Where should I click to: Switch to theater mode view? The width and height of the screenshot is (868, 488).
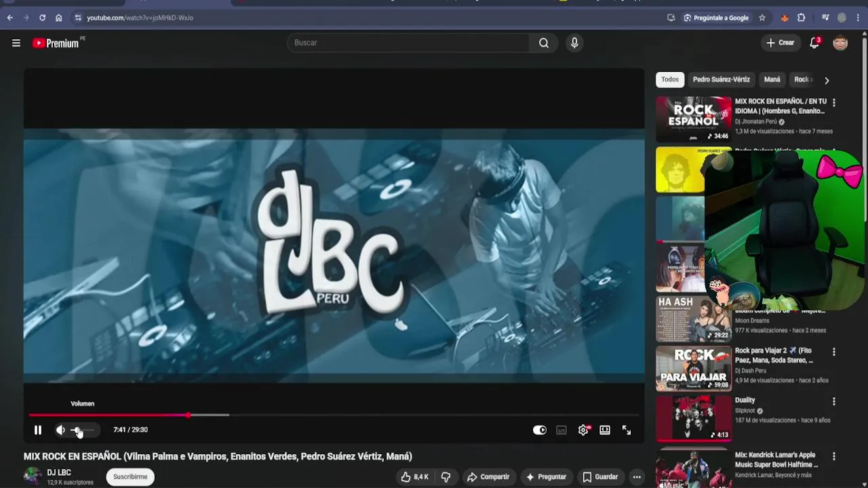point(605,430)
